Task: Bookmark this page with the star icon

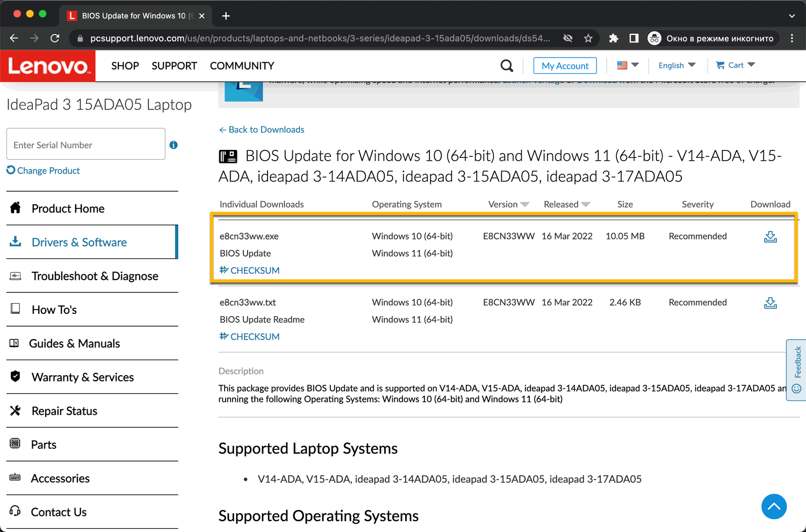Action: 588,38
